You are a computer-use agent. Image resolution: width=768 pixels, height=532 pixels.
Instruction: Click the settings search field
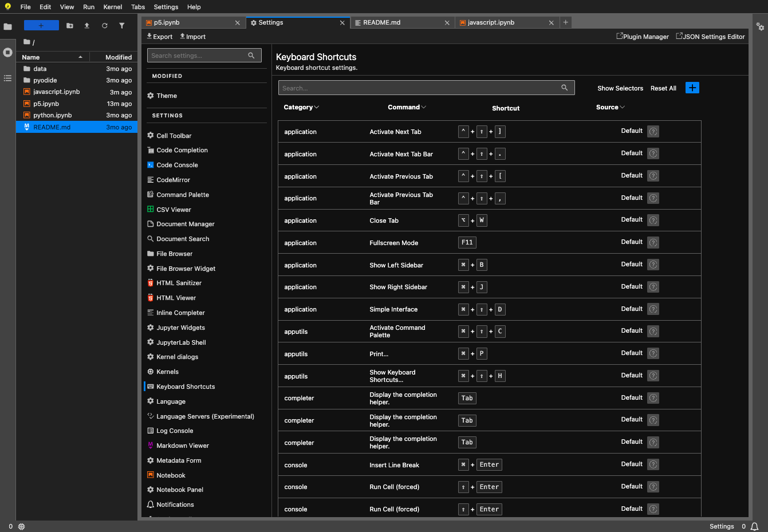[204, 56]
